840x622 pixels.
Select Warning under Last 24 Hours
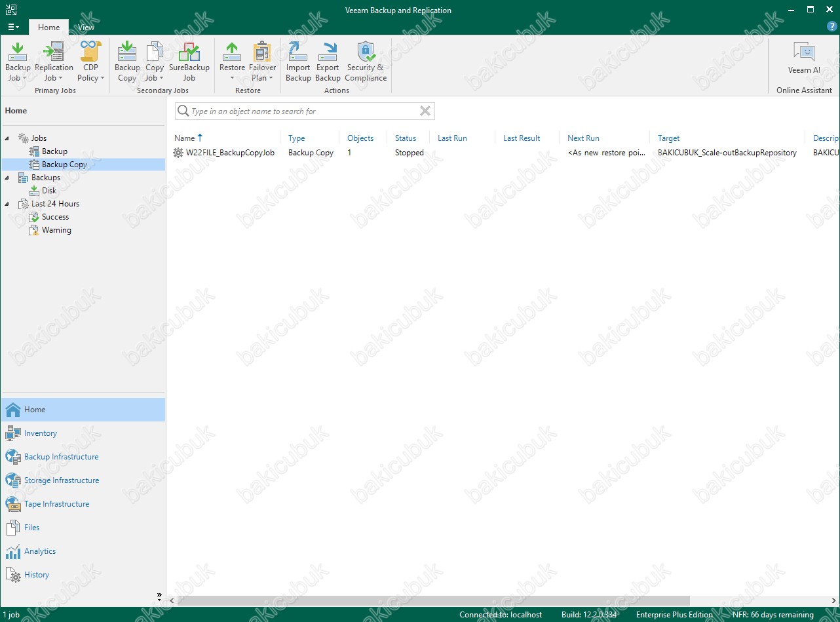pyautogui.click(x=56, y=230)
